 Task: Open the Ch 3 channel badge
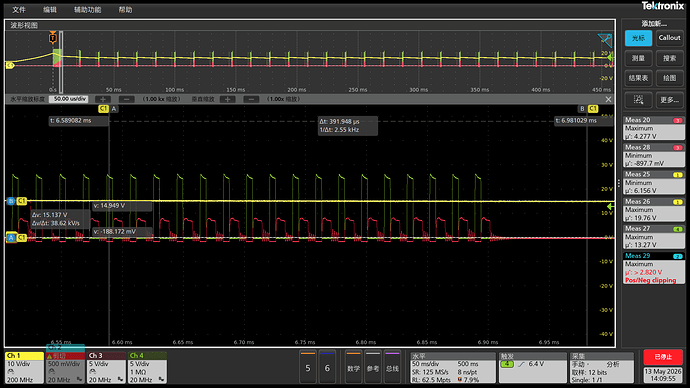106,367
